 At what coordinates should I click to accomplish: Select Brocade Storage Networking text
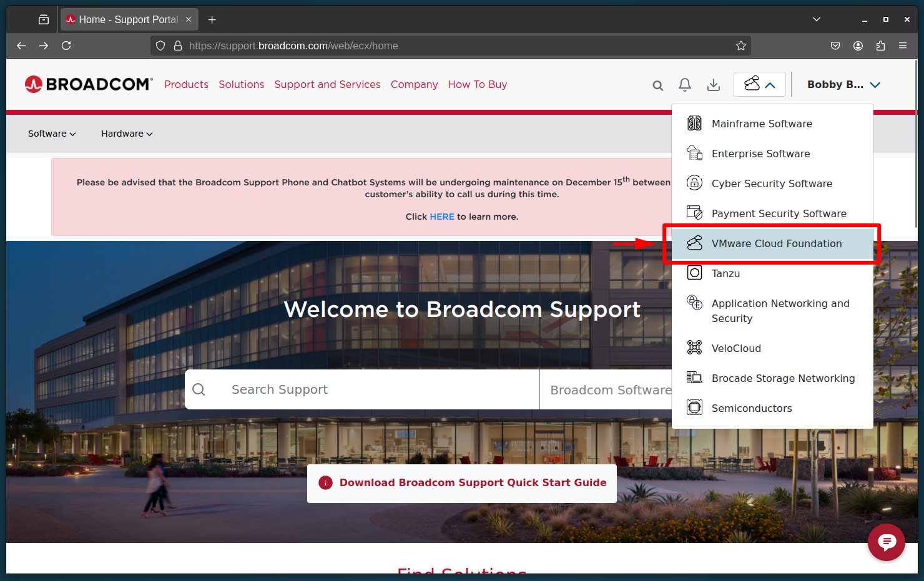(x=783, y=378)
